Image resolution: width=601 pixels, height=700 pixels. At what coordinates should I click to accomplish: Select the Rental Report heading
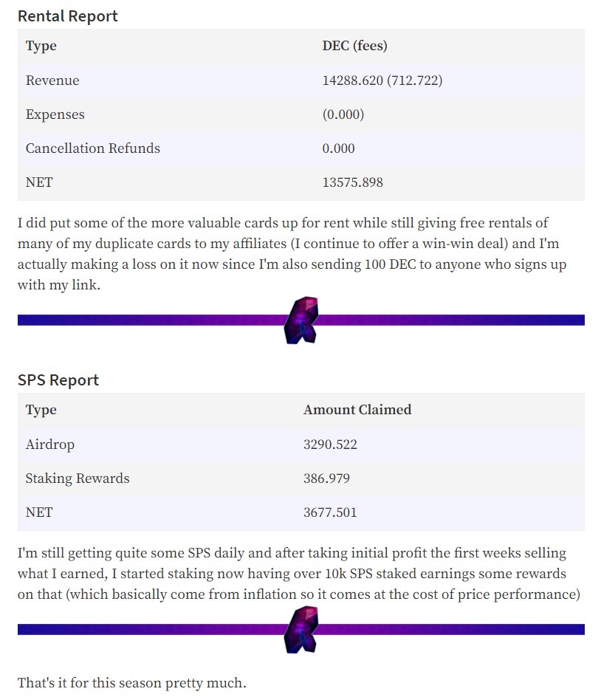(x=67, y=16)
